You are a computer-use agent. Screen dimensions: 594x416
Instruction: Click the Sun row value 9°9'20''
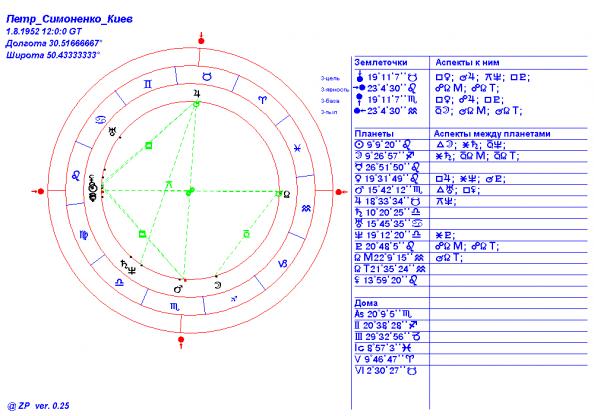coord(383,145)
